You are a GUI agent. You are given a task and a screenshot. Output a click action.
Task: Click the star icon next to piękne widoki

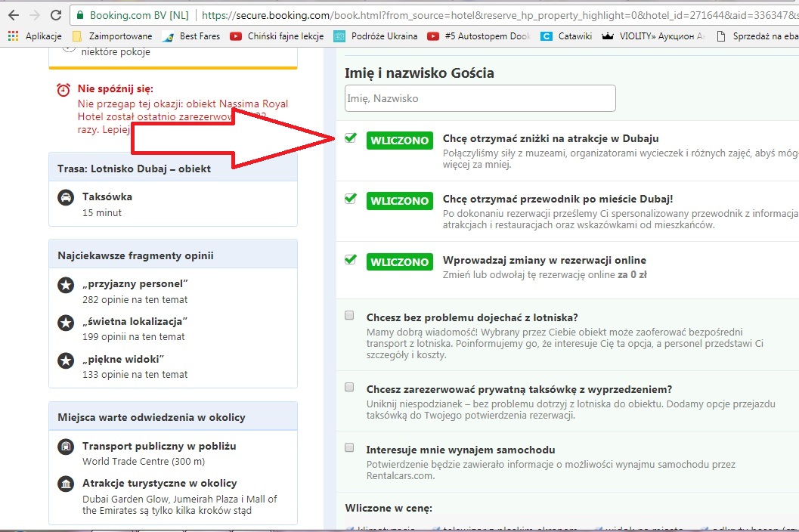66,360
